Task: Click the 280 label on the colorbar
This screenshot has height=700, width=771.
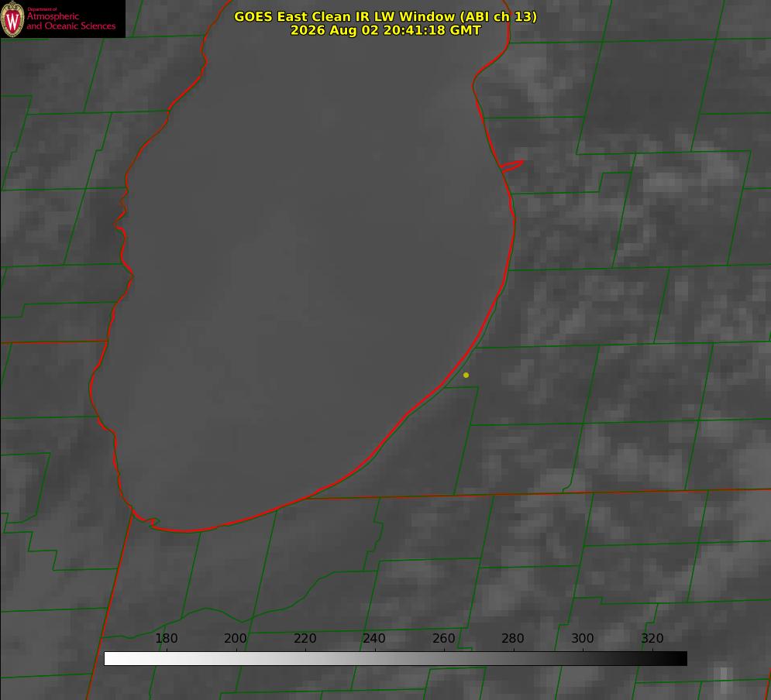Action: pos(512,638)
